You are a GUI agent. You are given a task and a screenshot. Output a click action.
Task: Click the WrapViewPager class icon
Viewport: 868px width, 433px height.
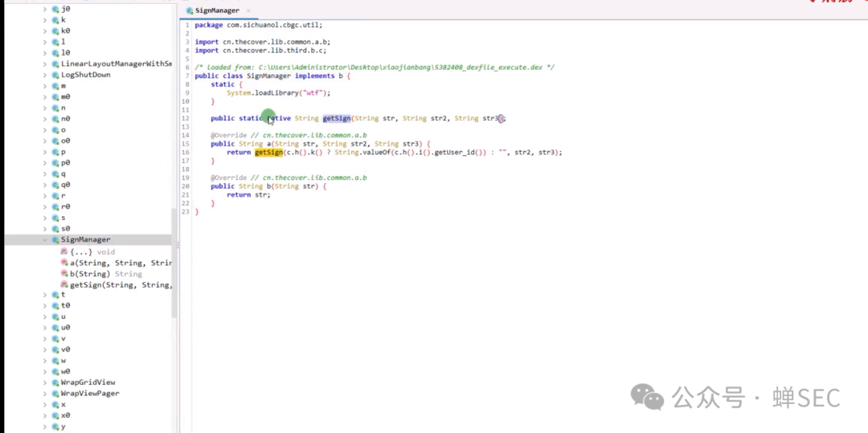tap(55, 394)
